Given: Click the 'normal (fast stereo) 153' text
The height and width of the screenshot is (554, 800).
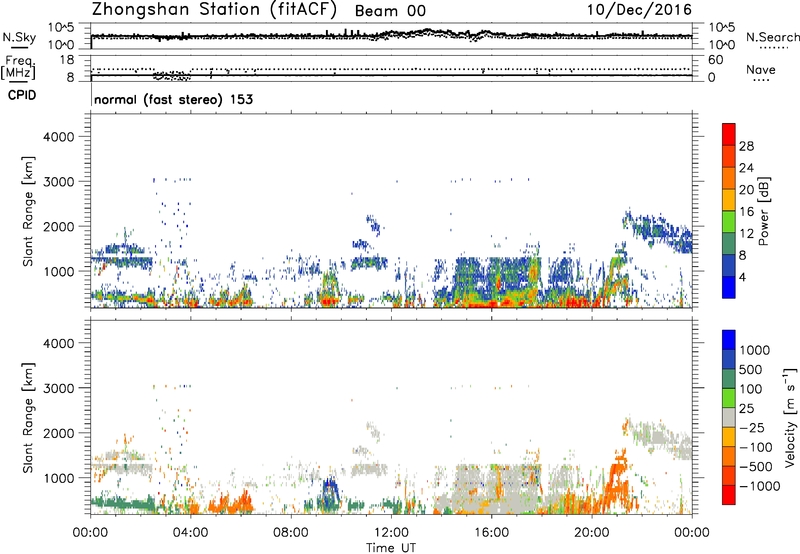Looking at the screenshot, I should coord(173,99).
